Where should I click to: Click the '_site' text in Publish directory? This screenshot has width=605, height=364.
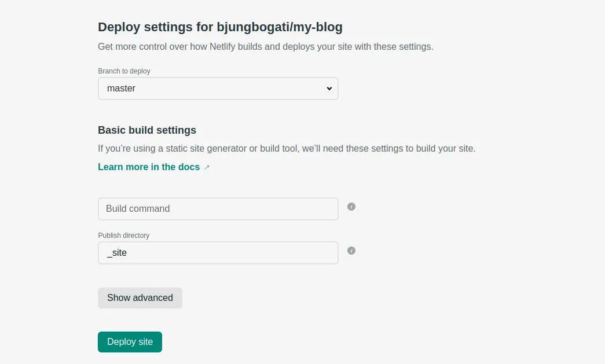click(x=117, y=253)
